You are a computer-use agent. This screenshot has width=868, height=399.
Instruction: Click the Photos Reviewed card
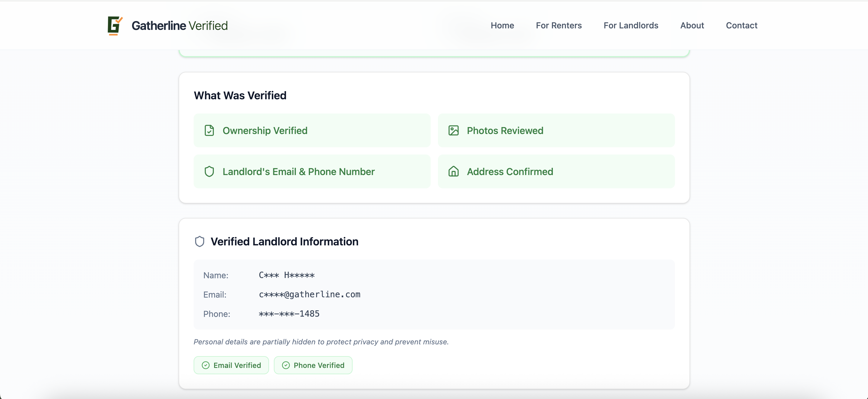point(556,130)
